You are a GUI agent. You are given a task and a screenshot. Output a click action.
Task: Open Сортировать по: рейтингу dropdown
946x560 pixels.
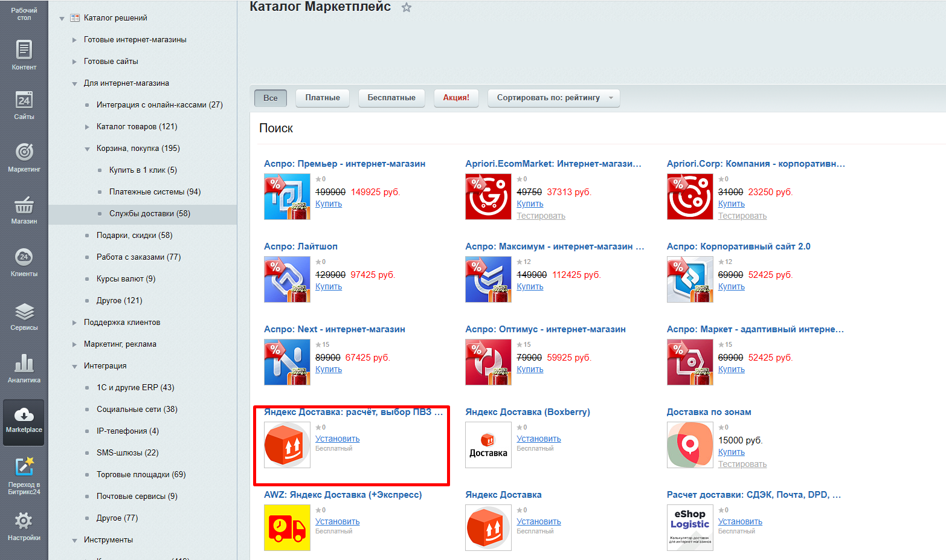pos(554,98)
